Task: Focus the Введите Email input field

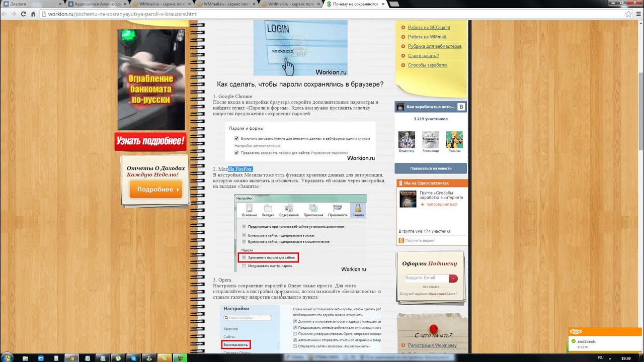Action: [426, 278]
